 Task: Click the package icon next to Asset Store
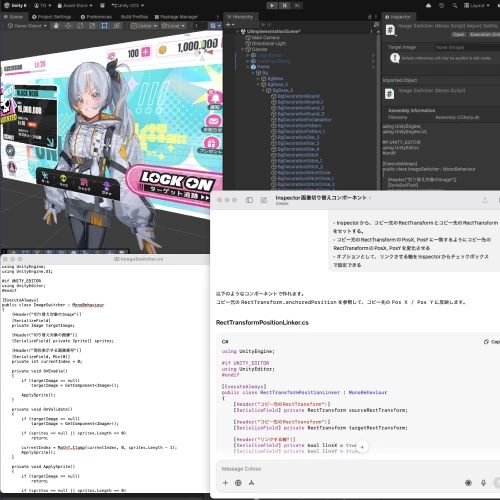click(x=102, y=5)
